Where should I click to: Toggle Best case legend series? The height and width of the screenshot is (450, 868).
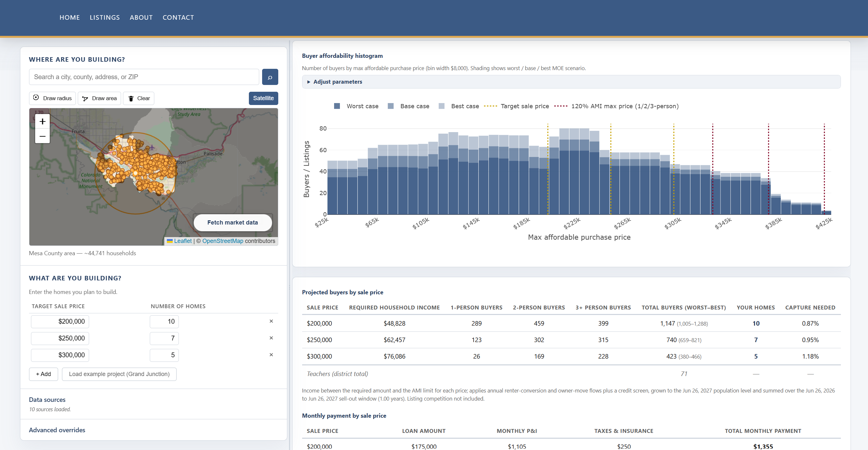(x=459, y=106)
